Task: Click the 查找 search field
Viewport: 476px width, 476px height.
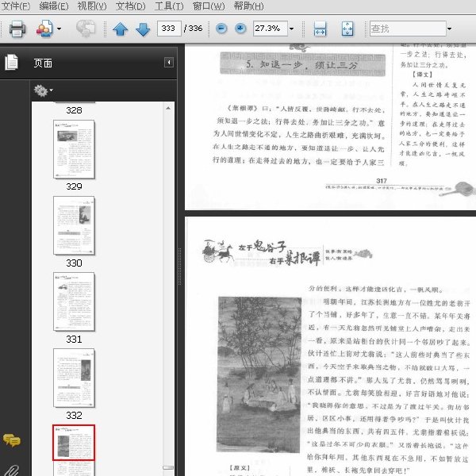Action: click(x=408, y=29)
